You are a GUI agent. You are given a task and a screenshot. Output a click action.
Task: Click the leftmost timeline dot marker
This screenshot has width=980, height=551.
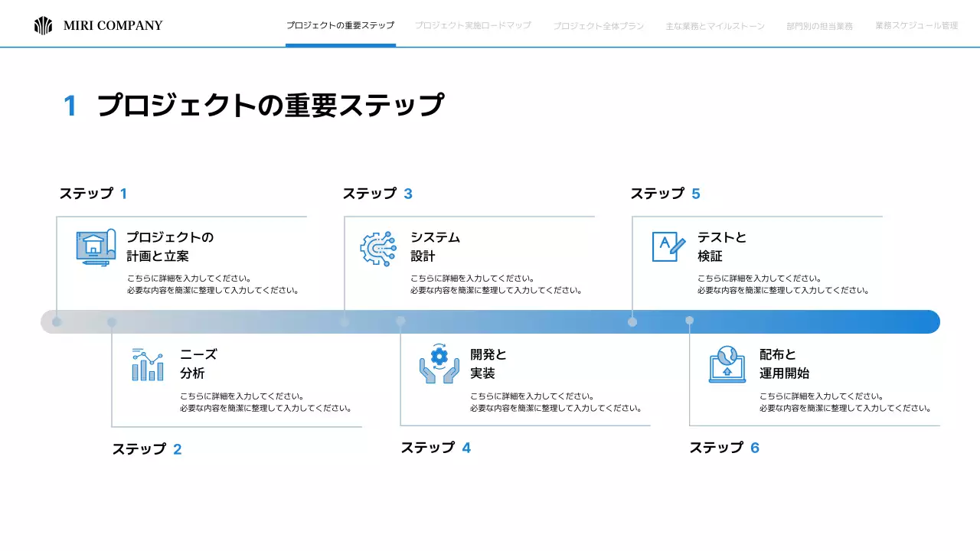(57, 321)
